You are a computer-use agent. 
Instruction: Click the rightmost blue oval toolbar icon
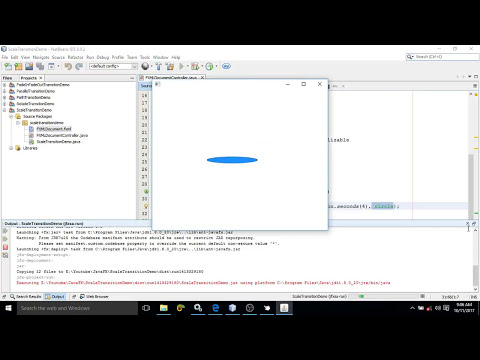pos(226,66)
